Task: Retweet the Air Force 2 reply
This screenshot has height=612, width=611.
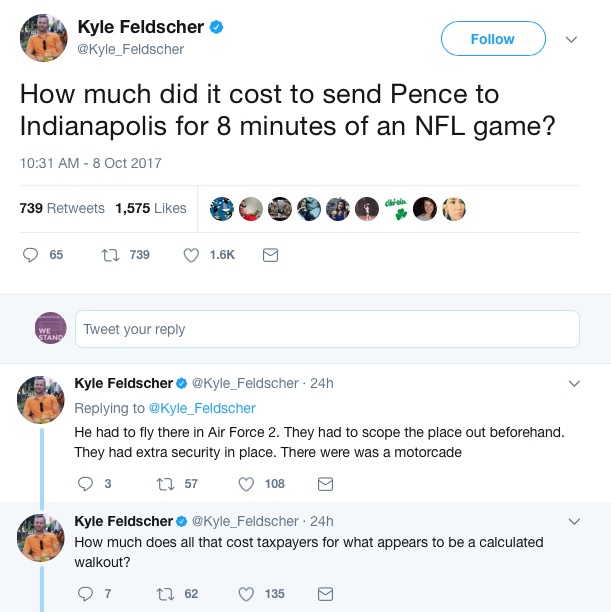Action: pos(165,484)
